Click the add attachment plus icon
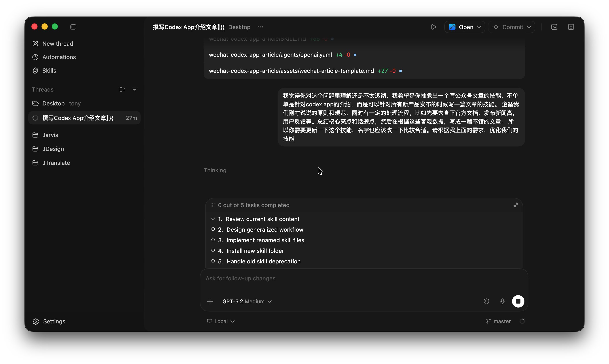The height and width of the screenshot is (364, 609). coord(210,301)
